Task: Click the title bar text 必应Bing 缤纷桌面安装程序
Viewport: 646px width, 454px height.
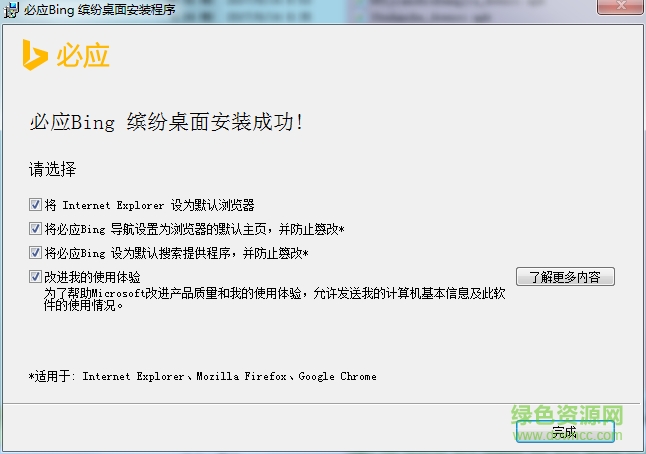Action: (x=100, y=9)
